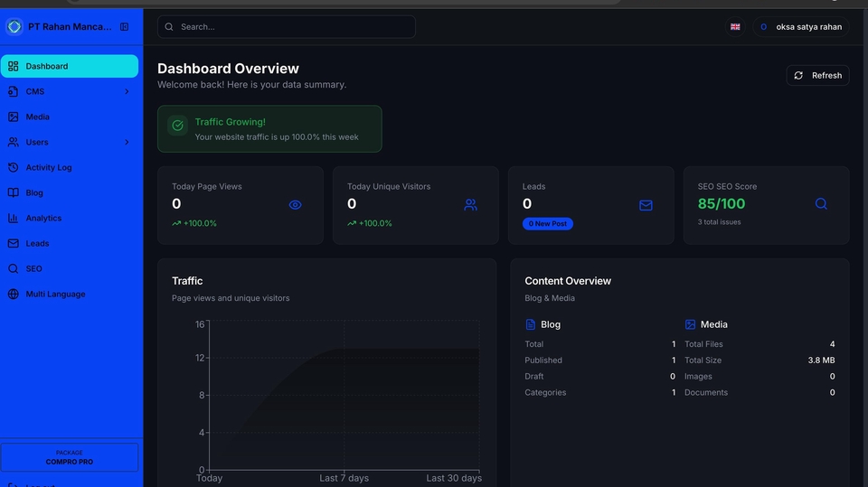Open the SEO menu item in sidebar
This screenshot has height=487, width=868.
tap(70, 268)
